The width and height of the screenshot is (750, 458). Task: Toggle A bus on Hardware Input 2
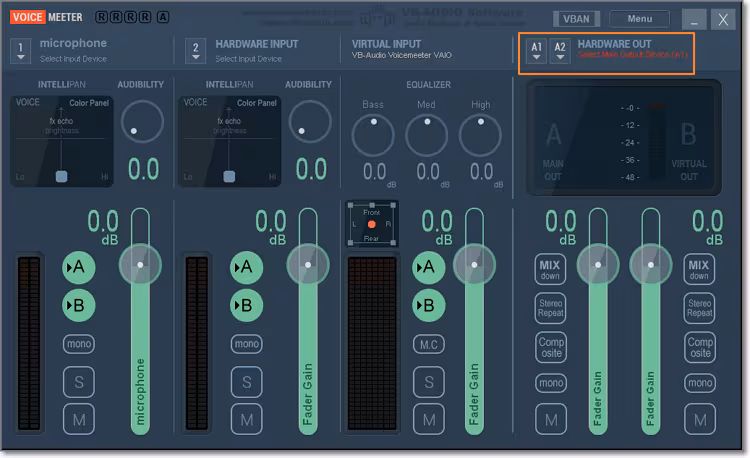pos(246,267)
